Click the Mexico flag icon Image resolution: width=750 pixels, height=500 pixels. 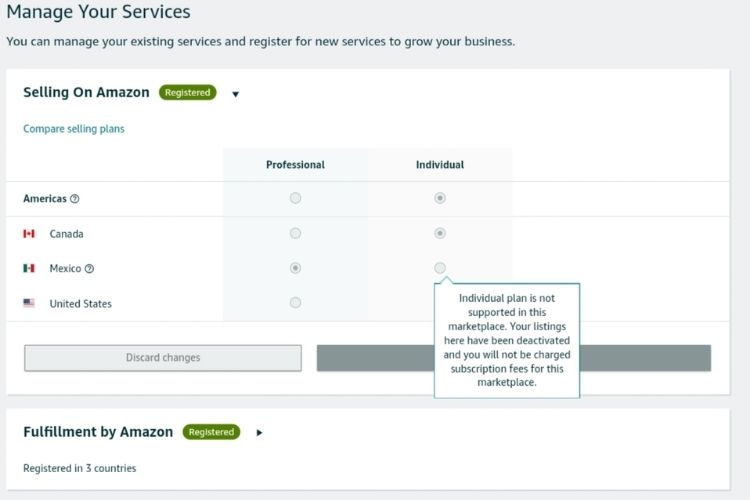[x=29, y=269]
